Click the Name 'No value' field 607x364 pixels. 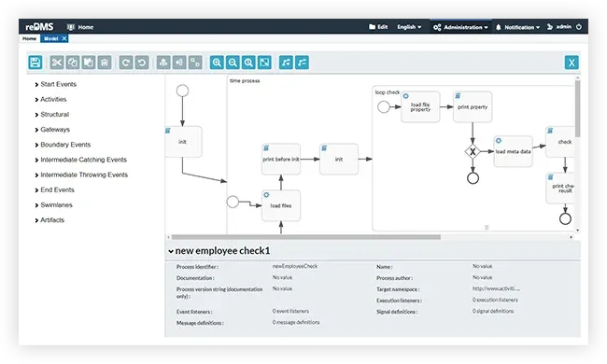pos(483,266)
